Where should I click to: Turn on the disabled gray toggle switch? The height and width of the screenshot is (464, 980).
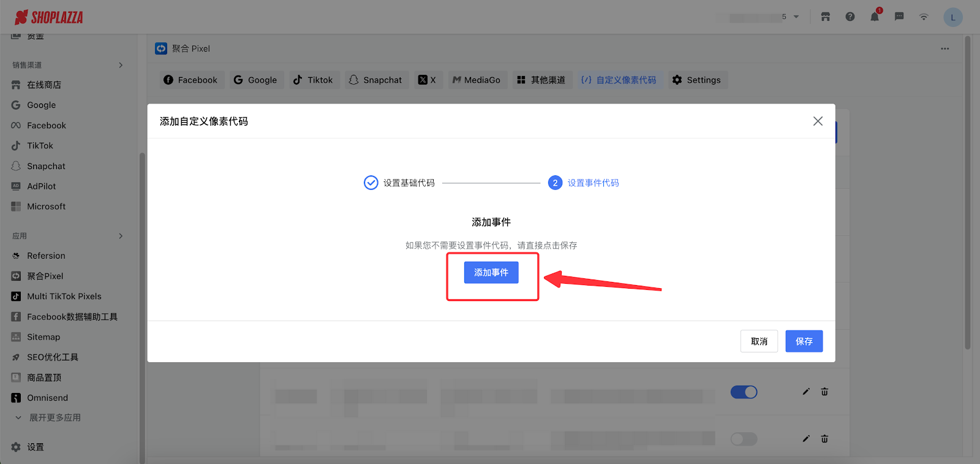(x=744, y=439)
